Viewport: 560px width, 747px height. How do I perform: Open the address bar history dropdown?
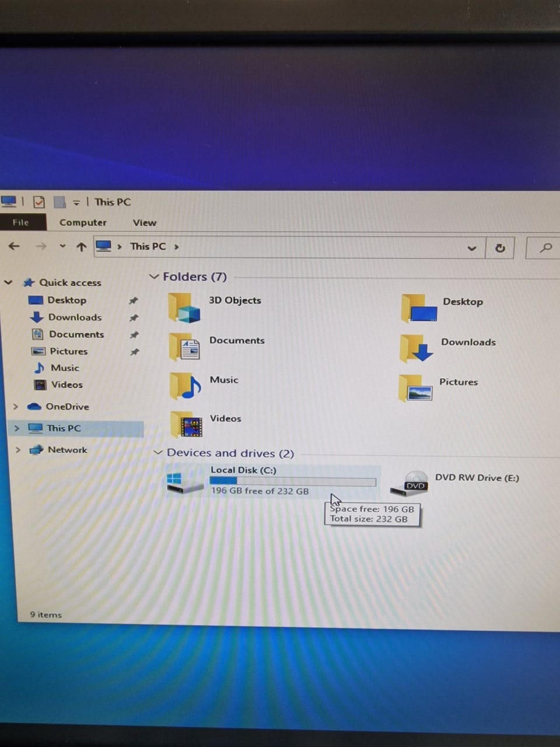click(x=472, y=248)
